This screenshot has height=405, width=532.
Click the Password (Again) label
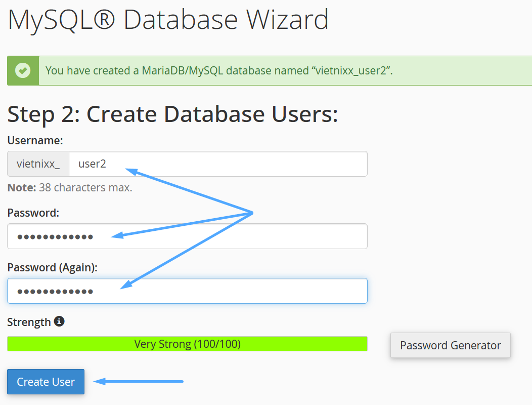click(x=52, y=268)
